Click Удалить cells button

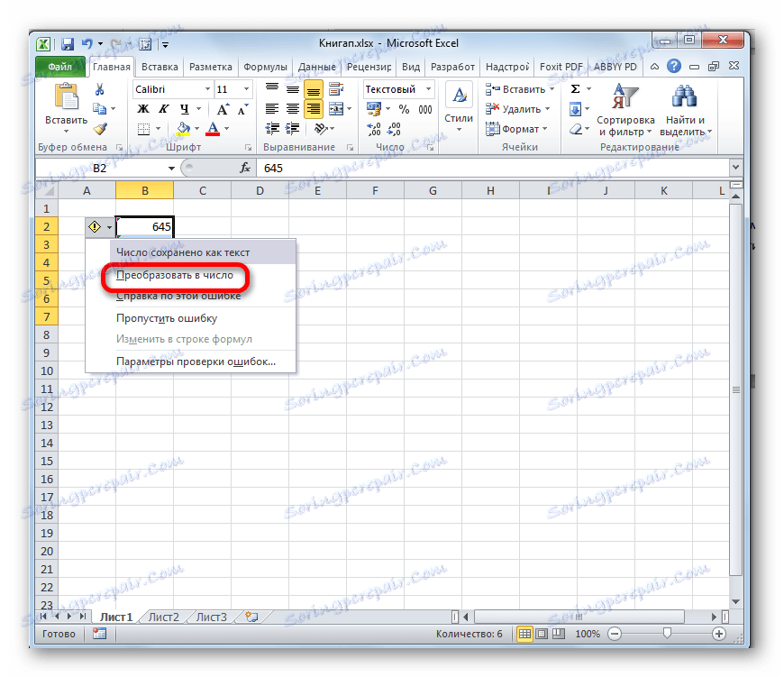(x=517, y=109)
